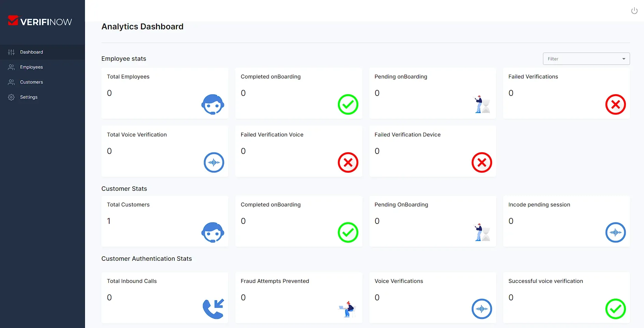Viewport: 644px width, 328px height.
Task: Click green checkmark in Employee Completed onBoarding
Action: pos(348,104)
